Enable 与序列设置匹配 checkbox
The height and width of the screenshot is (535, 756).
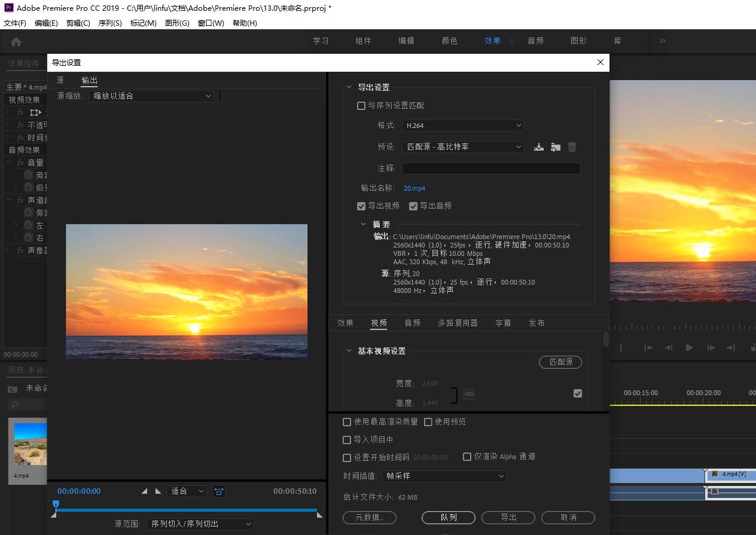tap(361, 106)
